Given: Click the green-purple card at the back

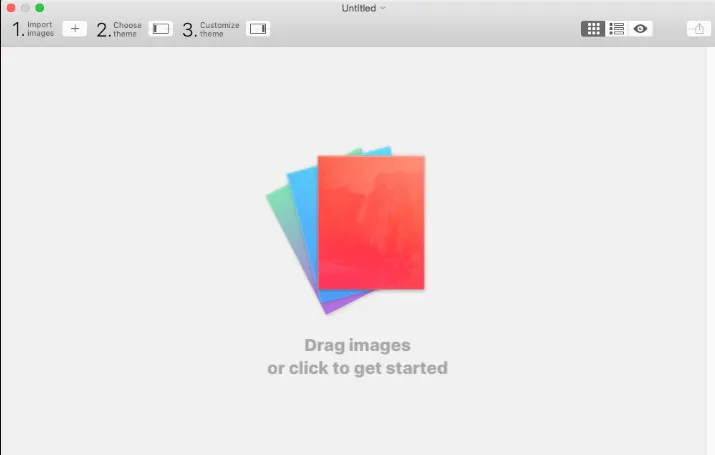Looking at the screenshot, I should 285,228.
